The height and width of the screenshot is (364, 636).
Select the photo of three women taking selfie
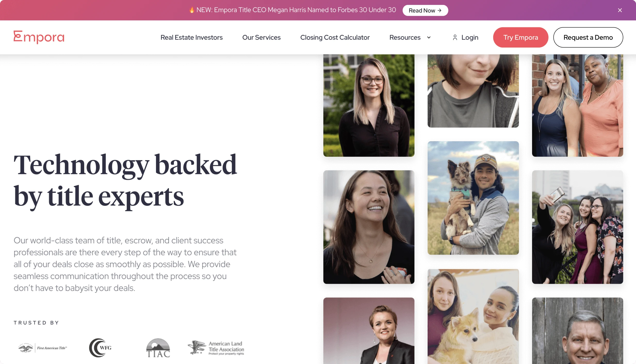pos(577,227)
